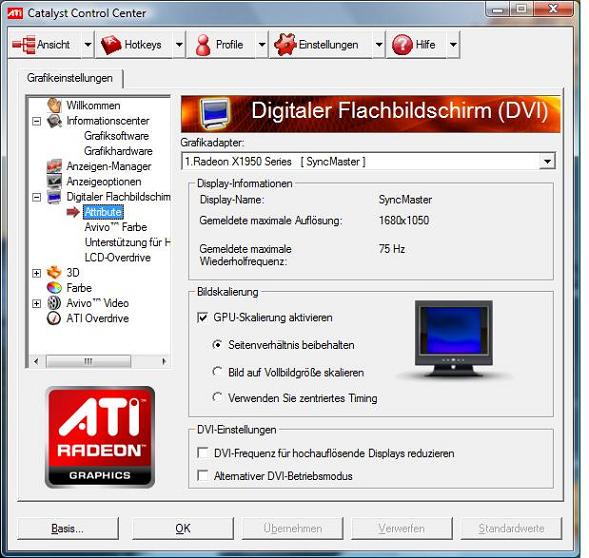Enable Alternativer DVI-Betriebsmodus checkbox
Screen dimensions: 589x558
203,476
